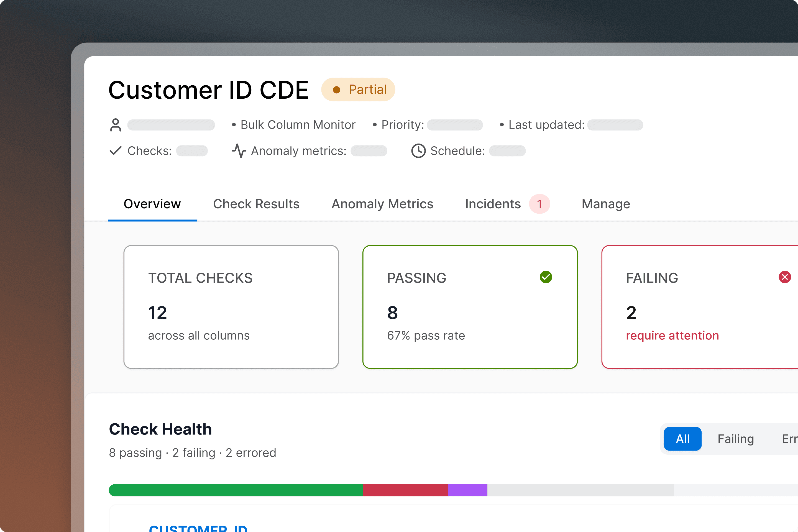Click the red segment of health bar

click(x=405, y=490)
